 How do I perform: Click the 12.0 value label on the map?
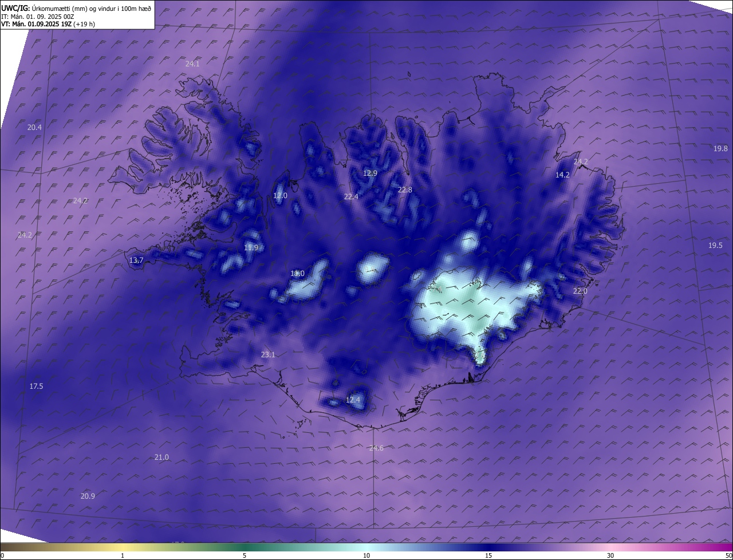point(280,195)
